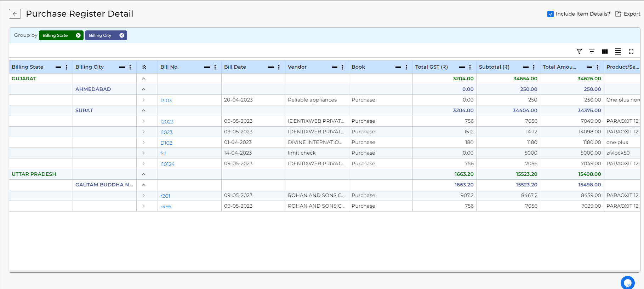The height and width of the screenshot is (289, 644).
Task: Click Total Amount column drag handle
Action: pos(589,67)
